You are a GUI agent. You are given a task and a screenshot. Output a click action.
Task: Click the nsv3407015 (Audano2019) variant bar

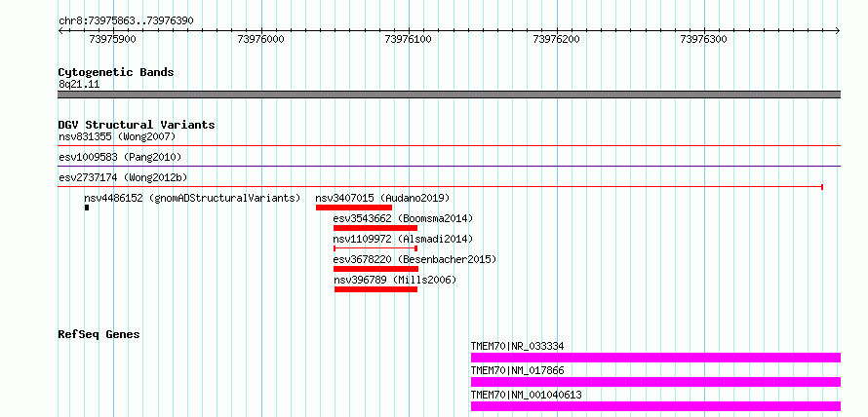coord(354,208)
